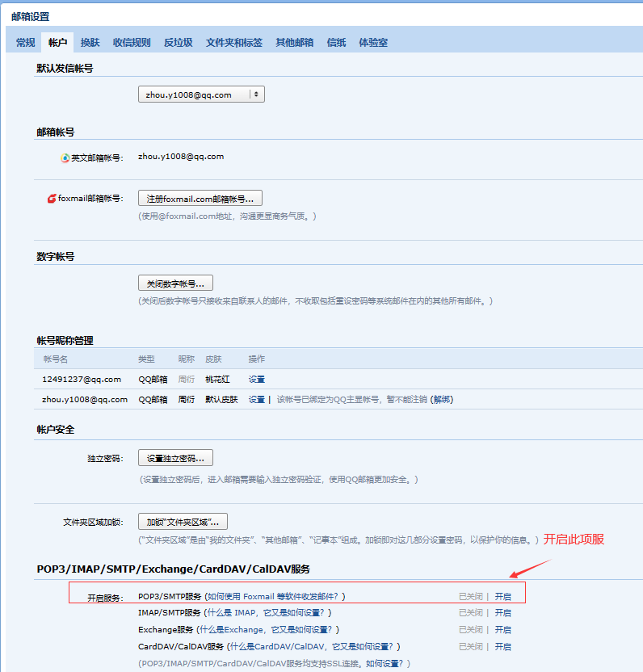Enable the IMAP/SMTP service
The width and height of the screenshot is (643, 672).
tap(502, 613)
